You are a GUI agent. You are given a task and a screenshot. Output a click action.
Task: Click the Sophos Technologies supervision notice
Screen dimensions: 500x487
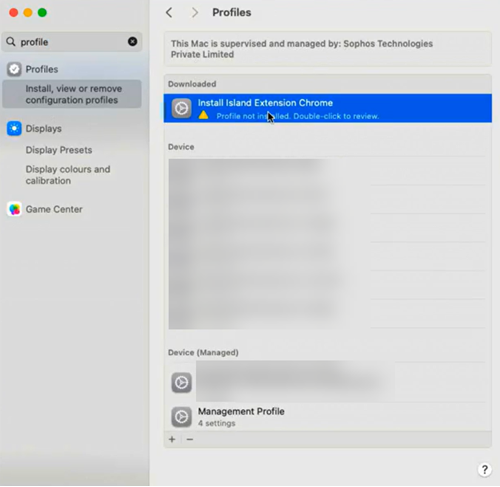[328, 49]
